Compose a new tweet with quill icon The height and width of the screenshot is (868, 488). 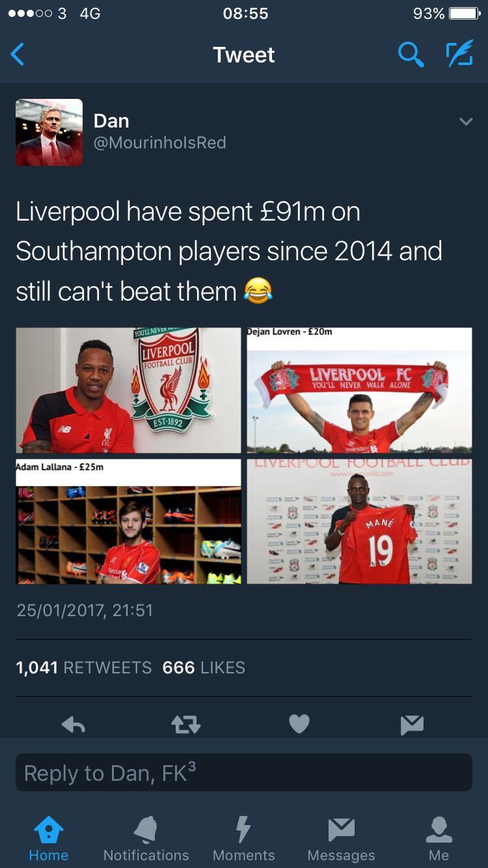[459, 55]
